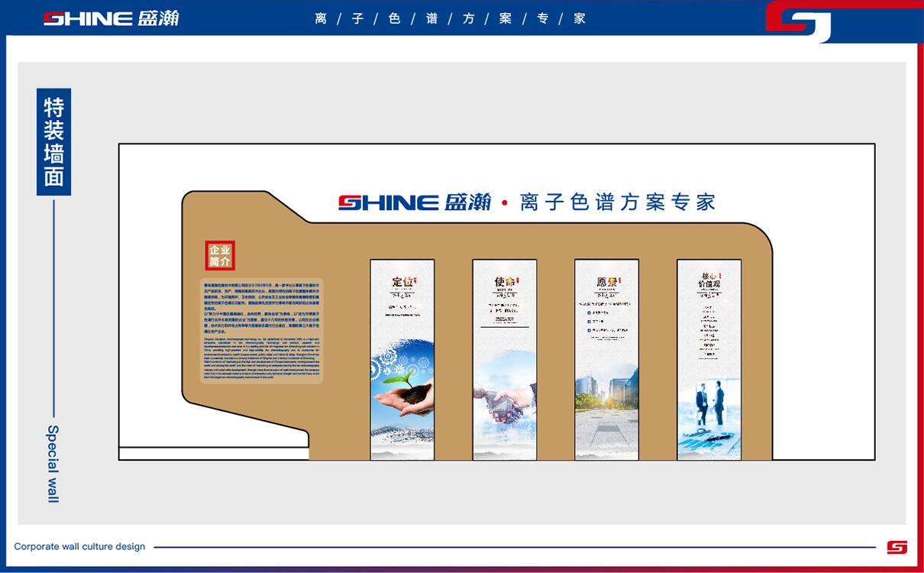The image size is (924, 573).
Task: Click the vertical "Special wall" text
Action: 53,464
